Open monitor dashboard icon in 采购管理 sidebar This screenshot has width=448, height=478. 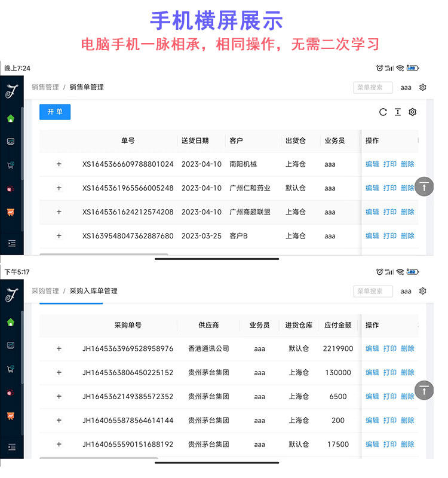[11, 345]
